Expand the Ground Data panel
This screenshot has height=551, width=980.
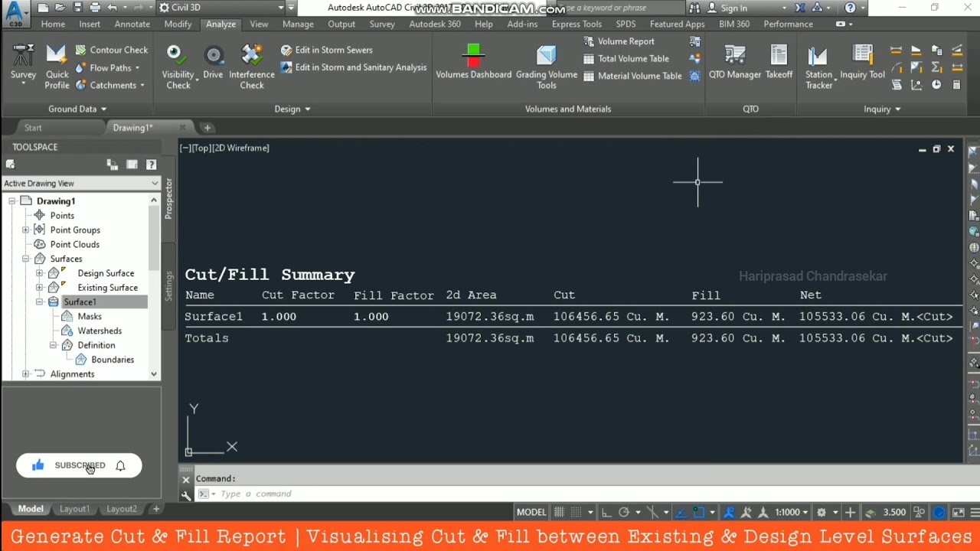point(77,109)
